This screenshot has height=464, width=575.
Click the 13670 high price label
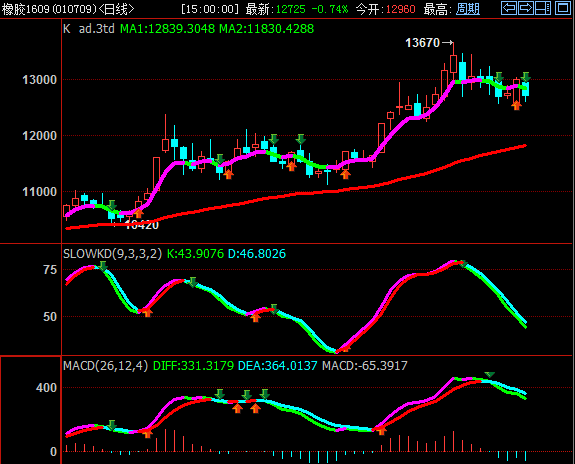(422, 43)
